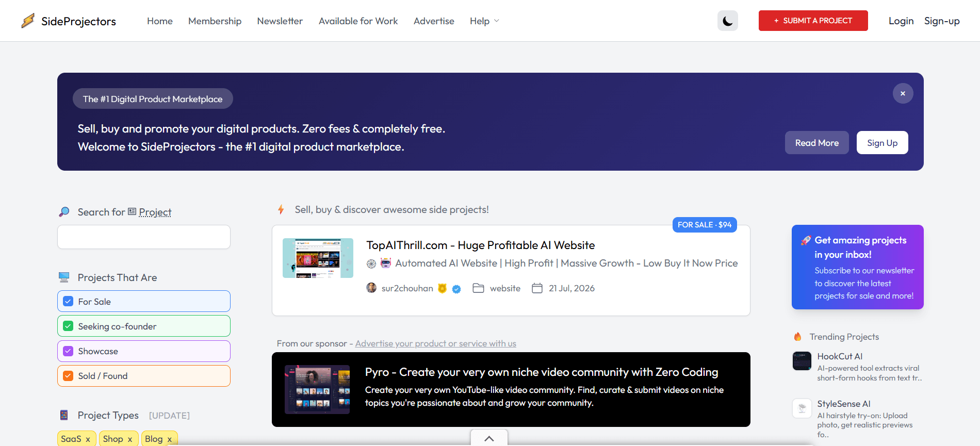Click the robot emoji icon in the TopAIThrill subtitle
This screenshot has height=446, width=980.
pyautogui.click(x=386, y=263)
